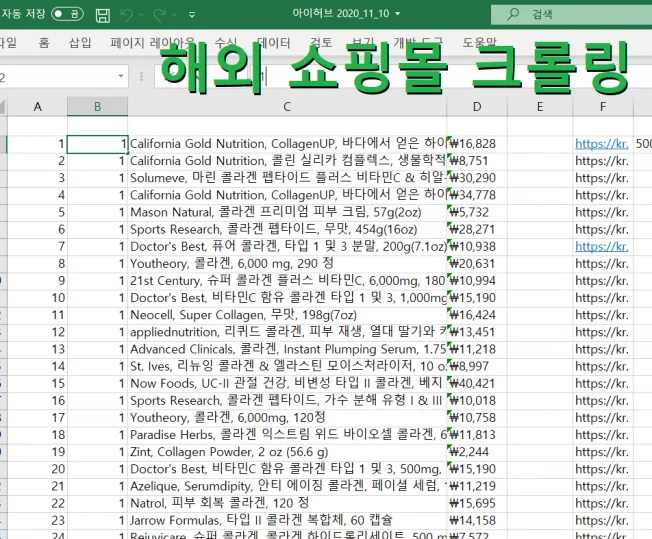Open the 페이지 레이아웃 ribbon tab
The width and height of the screenshot is (652, 539).
coord(152,42)
